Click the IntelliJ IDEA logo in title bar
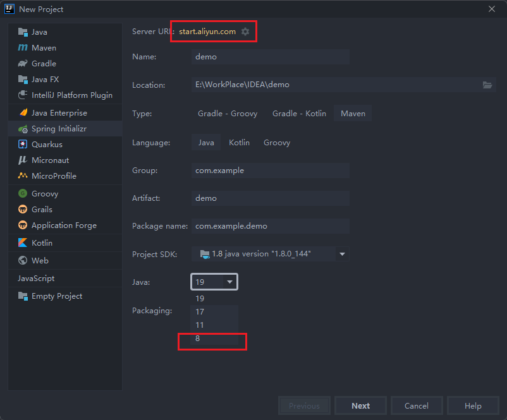 click(x=9, y=9)
